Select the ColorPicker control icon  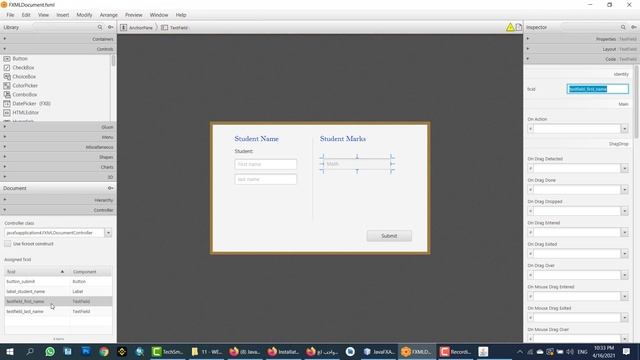click(x=7, y=85)
